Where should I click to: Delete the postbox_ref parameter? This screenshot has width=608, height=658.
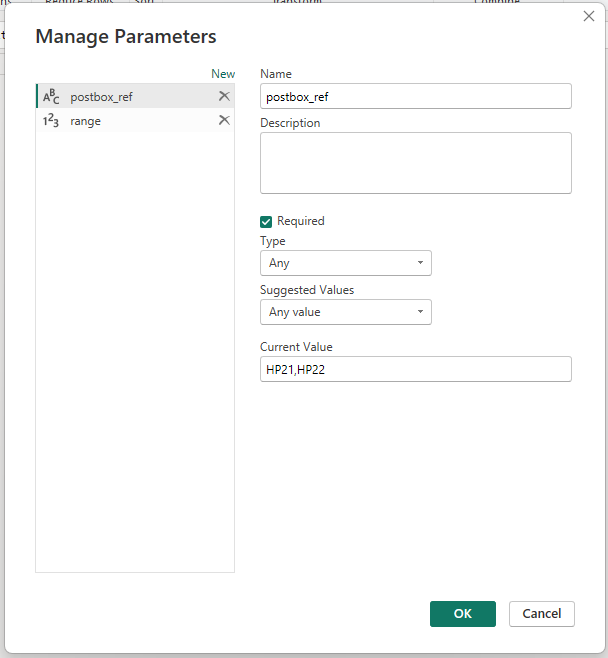point(224,96)
